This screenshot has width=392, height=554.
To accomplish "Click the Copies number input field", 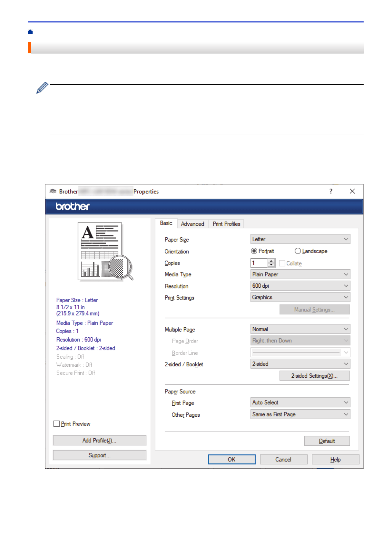I will (x=259, y=263).
